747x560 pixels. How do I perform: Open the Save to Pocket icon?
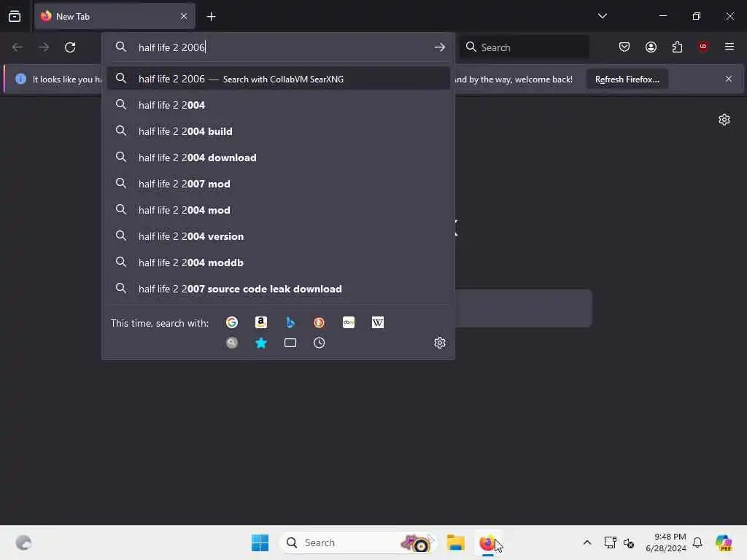[624, 47]
